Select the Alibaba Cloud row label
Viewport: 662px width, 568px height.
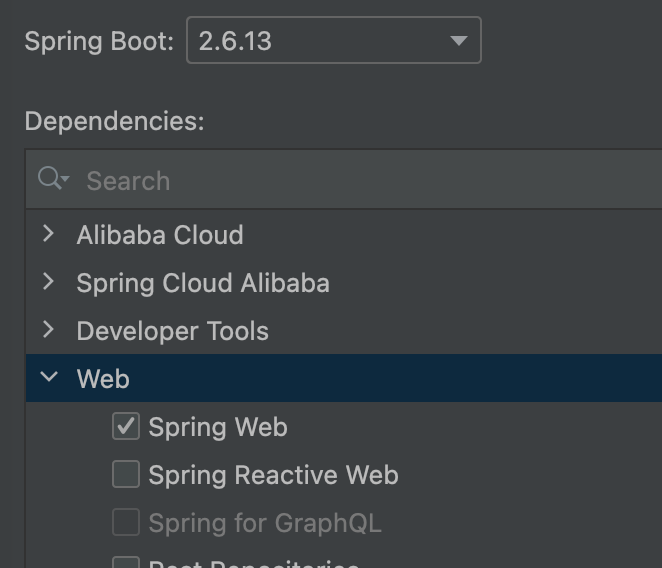click(160, 235)
